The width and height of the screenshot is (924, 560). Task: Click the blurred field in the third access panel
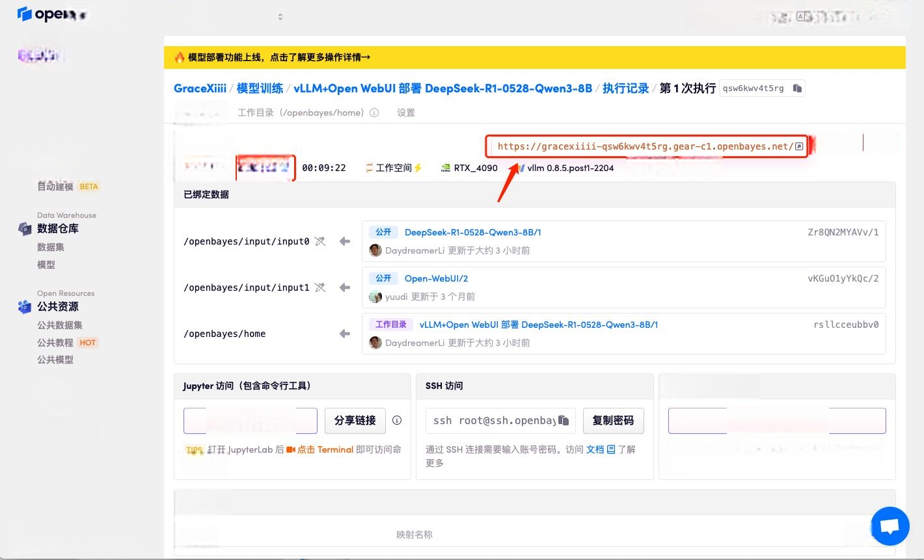click(x=777, y=421)
